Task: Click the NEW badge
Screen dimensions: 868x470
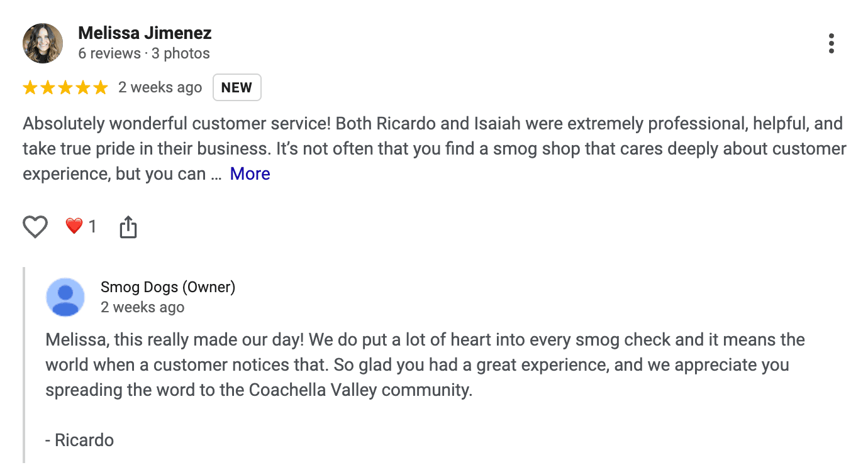Action: (236, 87)
